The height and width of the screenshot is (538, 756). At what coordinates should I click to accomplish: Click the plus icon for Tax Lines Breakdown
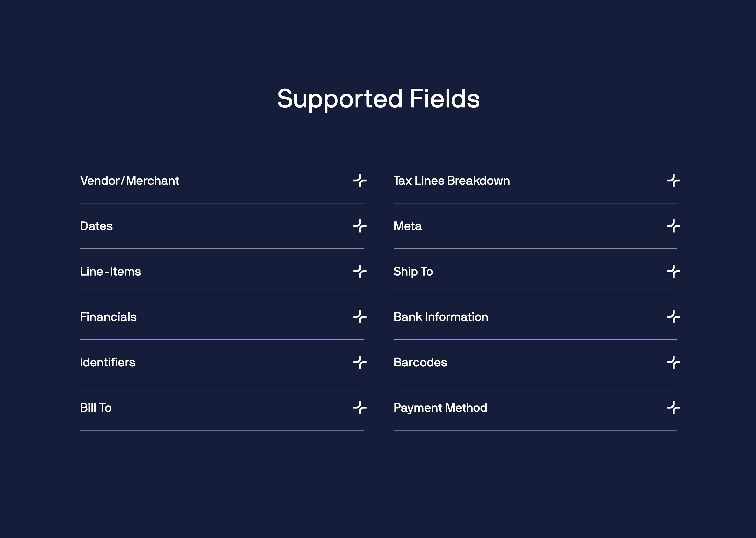click(673, 181)
